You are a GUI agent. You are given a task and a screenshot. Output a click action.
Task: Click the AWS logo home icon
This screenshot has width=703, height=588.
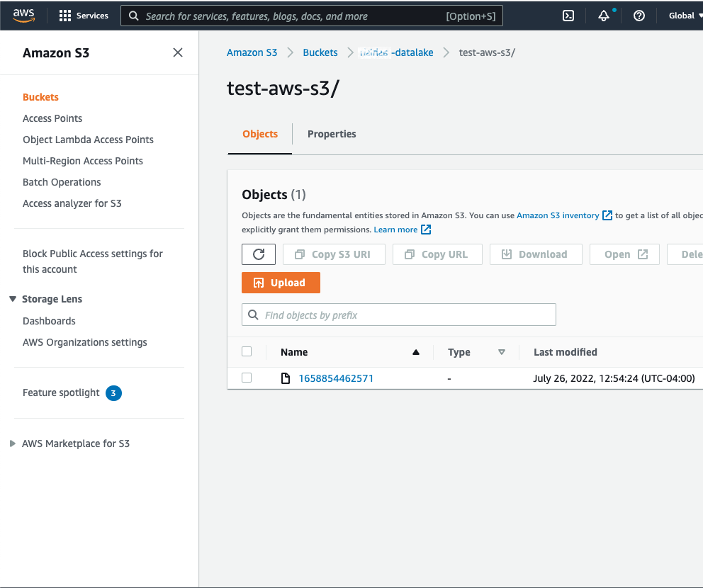click(23, 16)
